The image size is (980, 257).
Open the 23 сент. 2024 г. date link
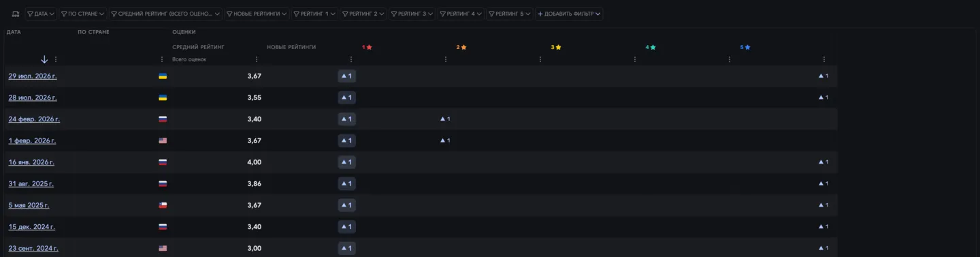coord(33,248)
